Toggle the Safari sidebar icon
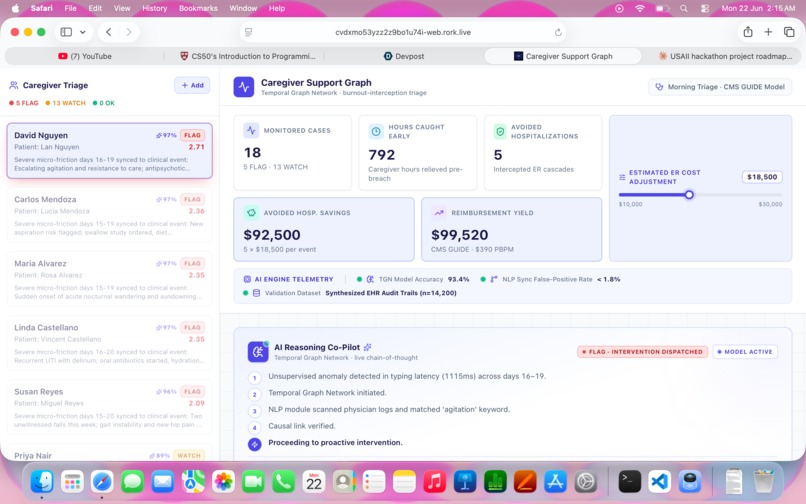 (66, 32)
